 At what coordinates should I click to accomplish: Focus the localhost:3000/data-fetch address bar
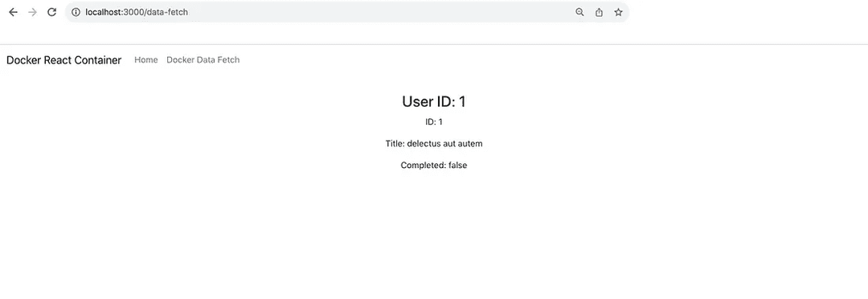coord(347,12)
